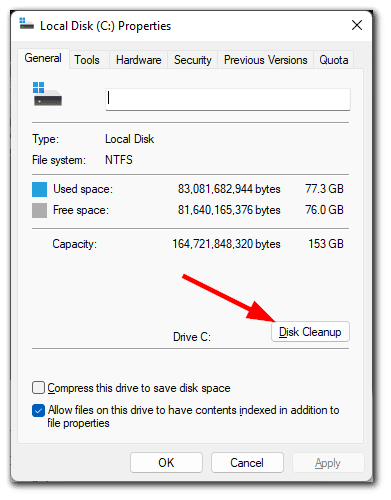Click the large Windows drive icon
Image resolution: width=391 pixels, height=500 pixels.
[x=47, y=94]
